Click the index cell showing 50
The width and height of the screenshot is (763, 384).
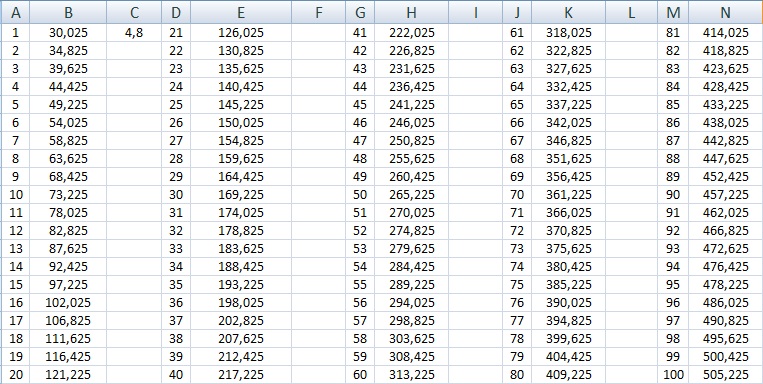[360, 195]
